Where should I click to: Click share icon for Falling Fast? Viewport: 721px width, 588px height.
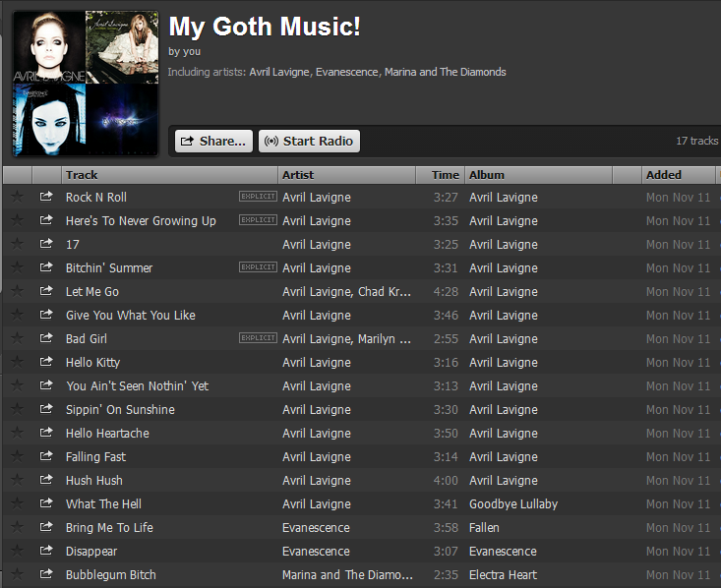click(46, 455)
